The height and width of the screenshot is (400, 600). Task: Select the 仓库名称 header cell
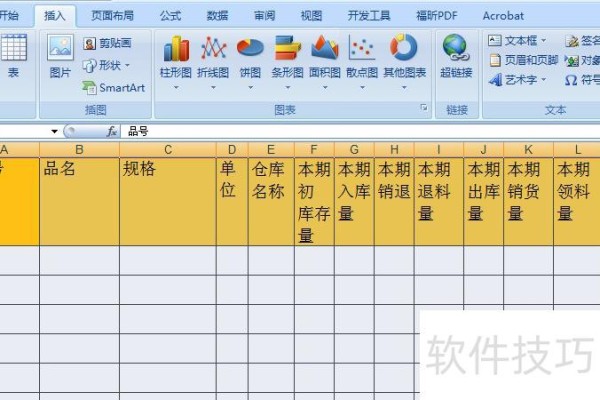click(x=271, y=201)
